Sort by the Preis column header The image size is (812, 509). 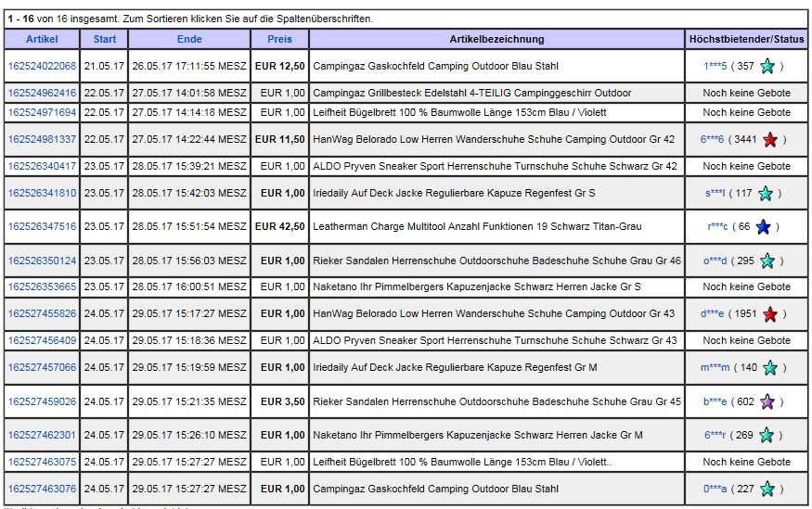[x=279, y=39]
